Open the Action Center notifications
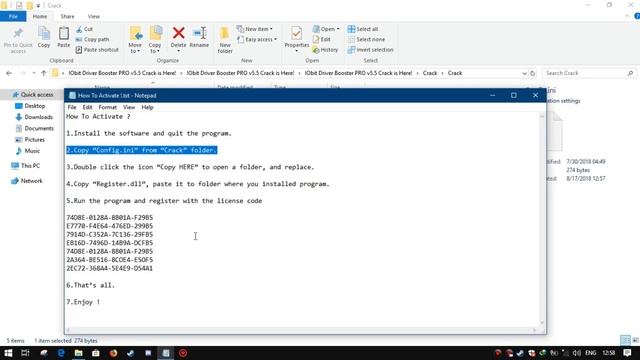The height and width of the screenshot is (360, 640). (x=627, y=353)
